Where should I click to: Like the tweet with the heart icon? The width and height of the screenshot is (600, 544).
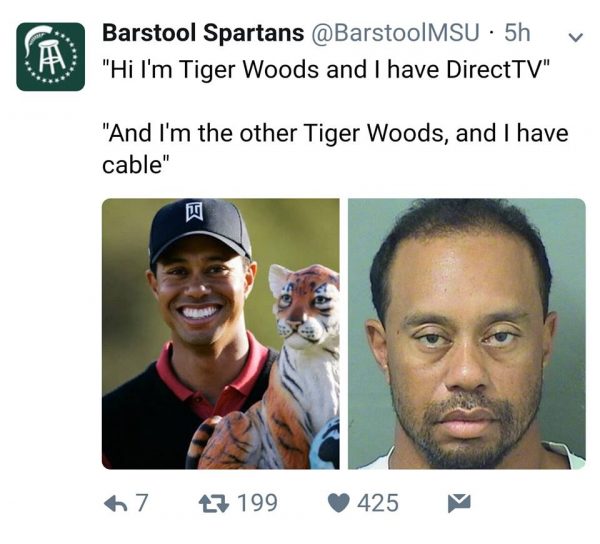pos(338,502)
